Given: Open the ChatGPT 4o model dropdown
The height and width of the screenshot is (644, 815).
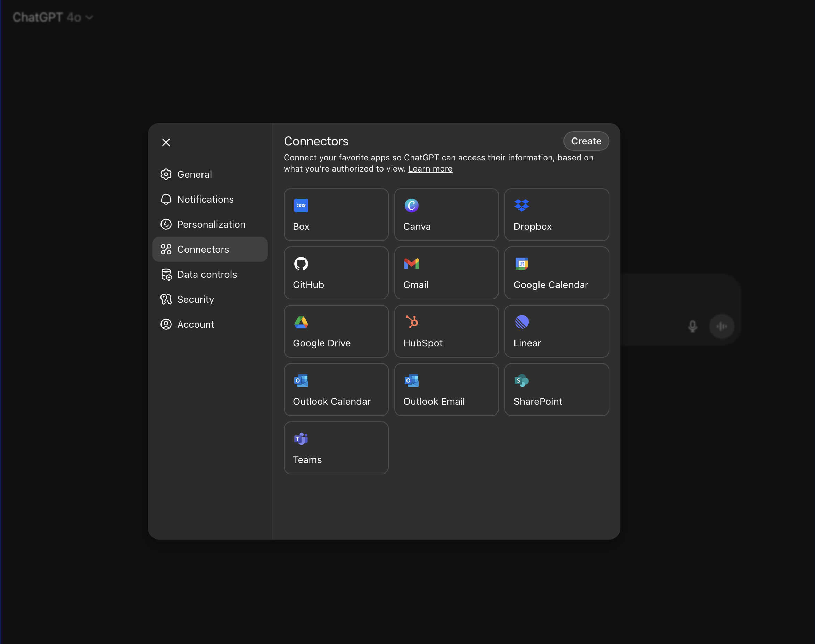Looking at the screenshot, I should (53, 17).
